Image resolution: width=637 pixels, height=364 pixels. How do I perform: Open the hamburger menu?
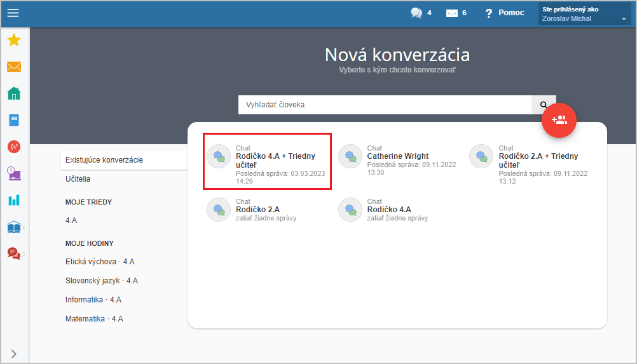tap(13, 13)
